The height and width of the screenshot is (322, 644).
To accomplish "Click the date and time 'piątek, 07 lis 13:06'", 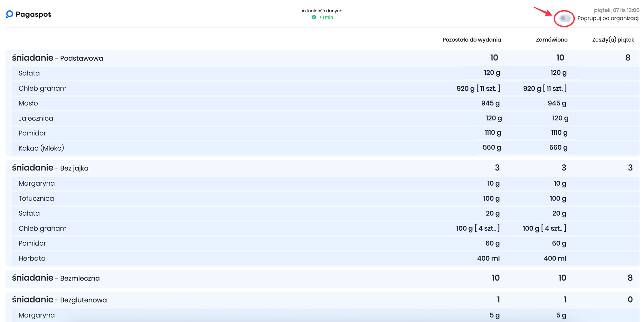I will (616, 10).
